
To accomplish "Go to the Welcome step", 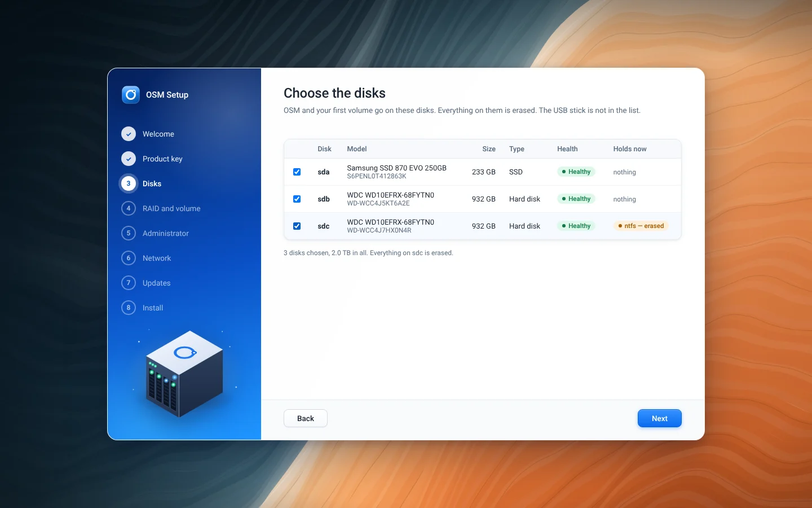I will click(158, 134).
